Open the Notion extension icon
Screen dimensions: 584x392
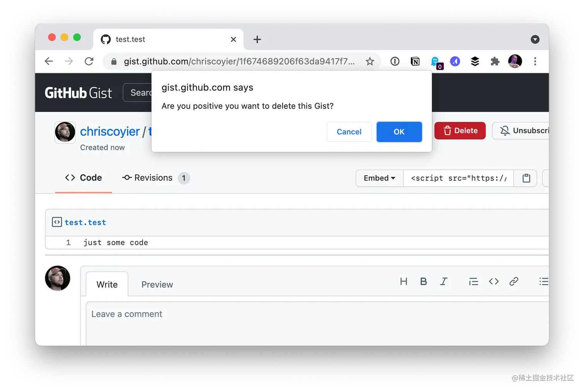point(415,61)
